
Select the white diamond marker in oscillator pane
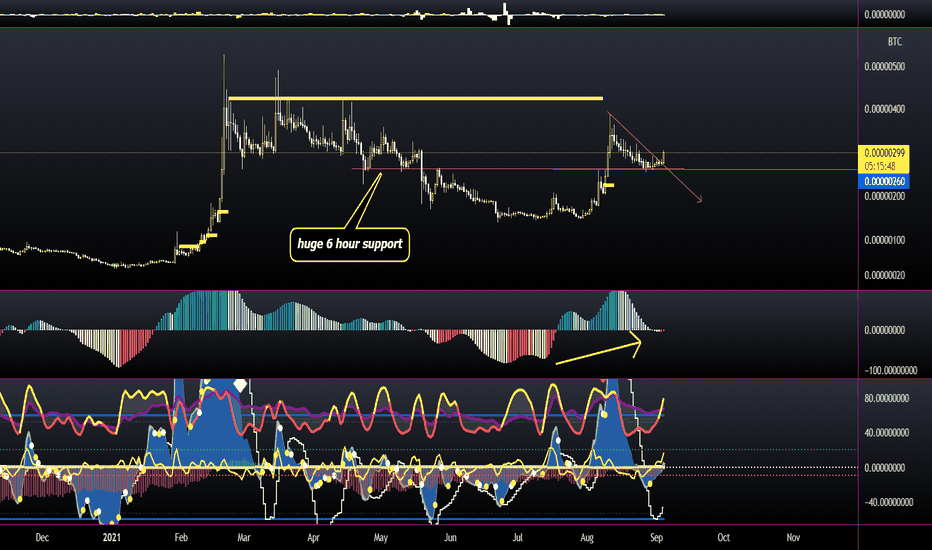click(240, 385)
